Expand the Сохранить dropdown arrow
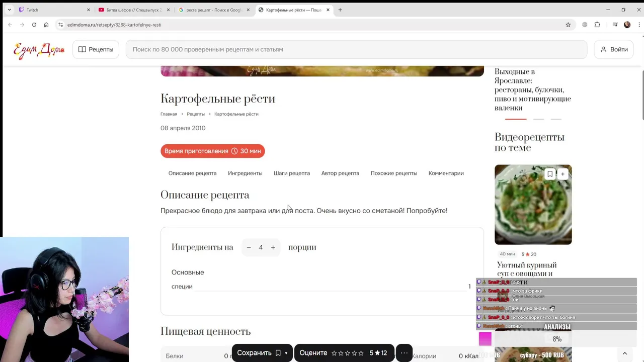This screenshot has width=644, height=362. click(286, 353)
